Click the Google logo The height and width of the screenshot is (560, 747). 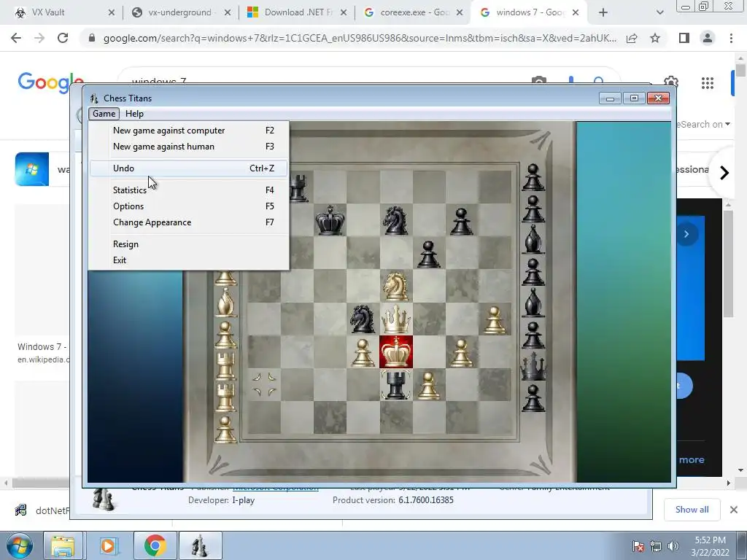50,83
